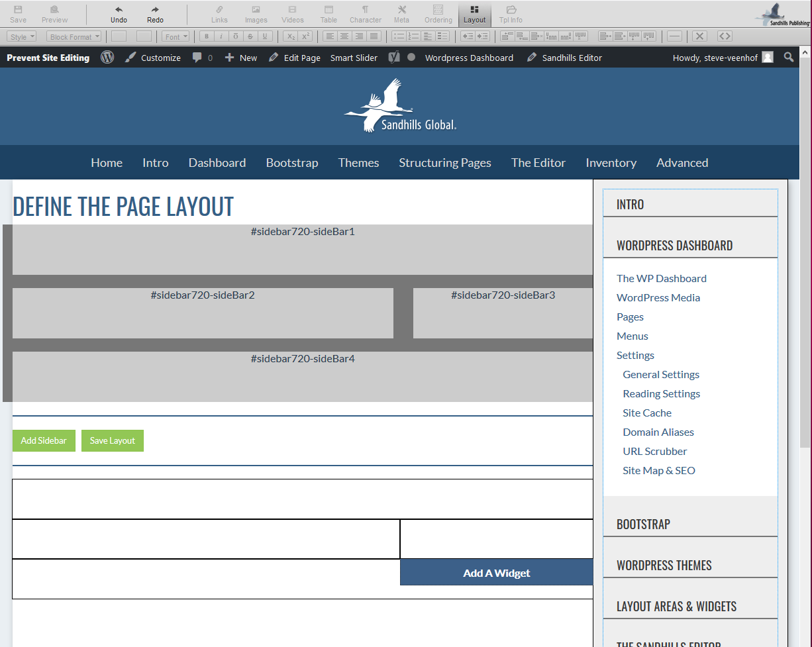Viewport: 812px width, 647px height.
Task: Click the Yoast SEO icon in the admin bar
Action: click(394, 57)
